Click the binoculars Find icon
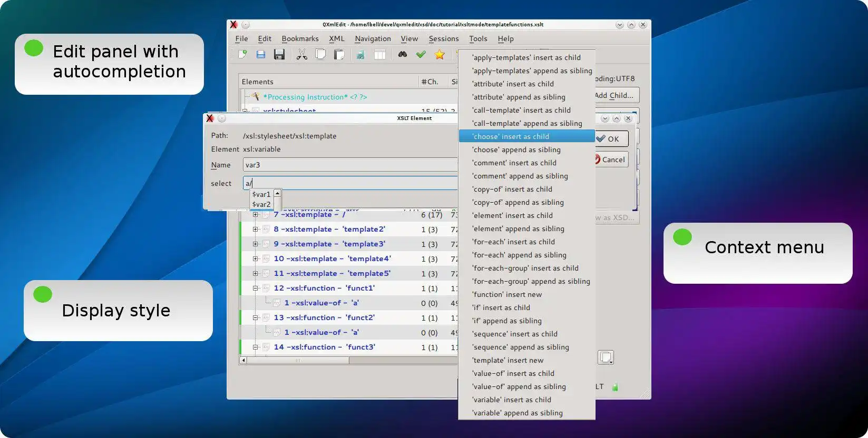868x438 pixels. [403, 54]
